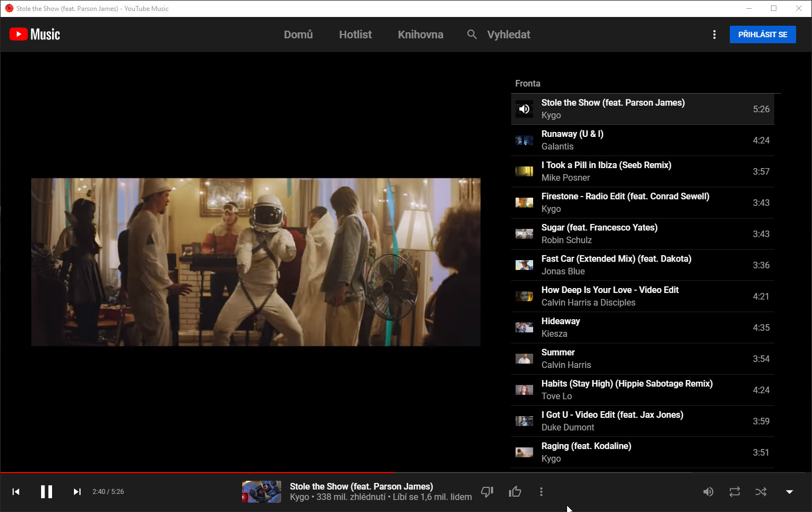Click the music video player
This screenshot has height=512, width=812.
tap(256, 262)
